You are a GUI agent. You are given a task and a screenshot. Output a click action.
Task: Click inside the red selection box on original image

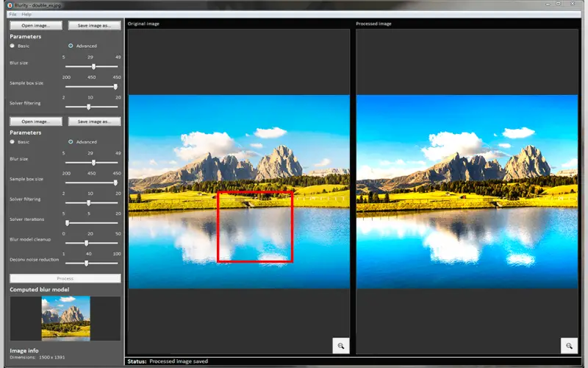(x=255, y=227)
